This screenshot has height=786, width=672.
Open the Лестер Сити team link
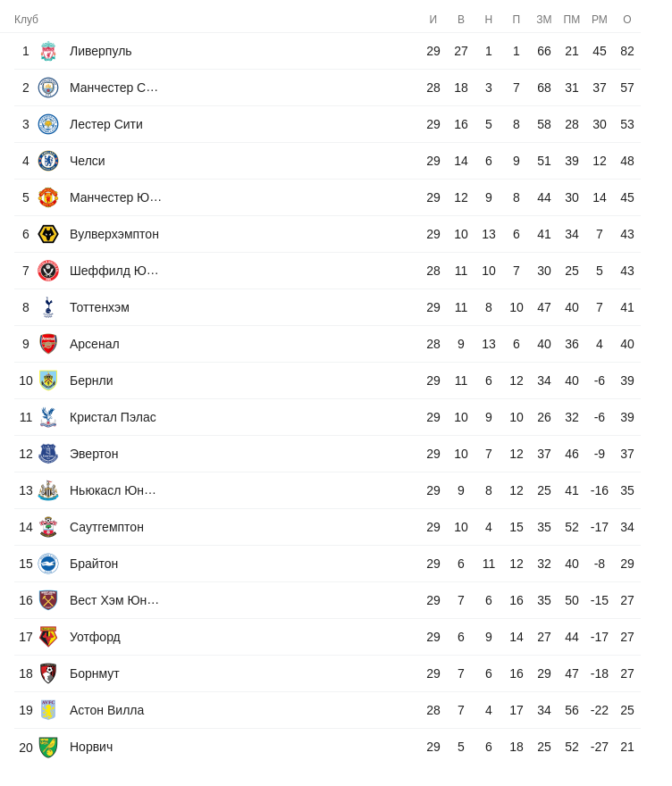(106, 124)
